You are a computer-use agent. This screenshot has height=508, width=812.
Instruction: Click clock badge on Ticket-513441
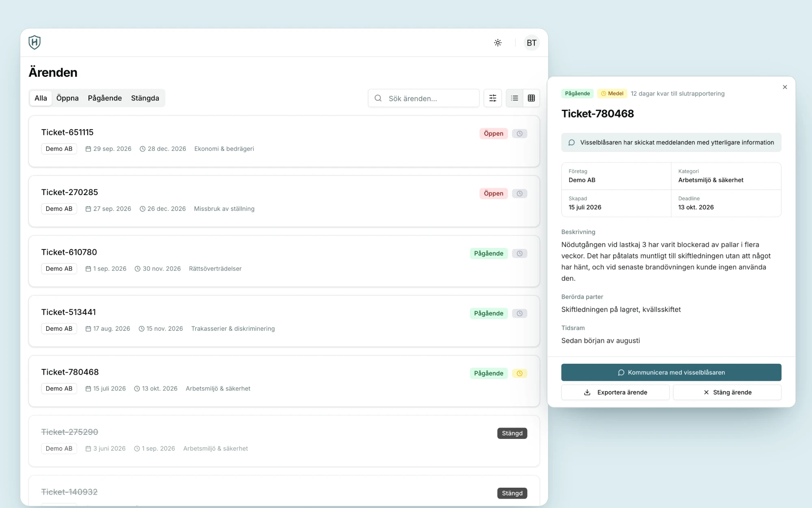point(519,313)
